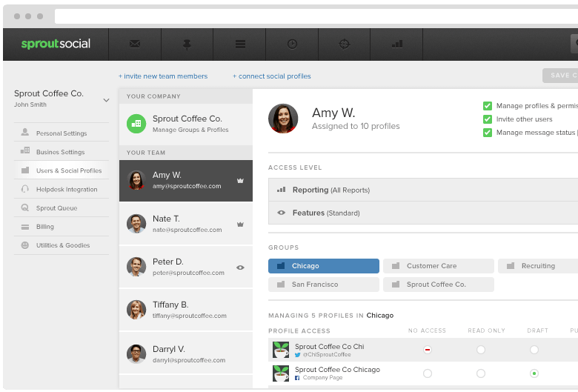Screen dimensions: 578x392
Task: Click Amy W.'s large profile photo
Action: (283, 119)
